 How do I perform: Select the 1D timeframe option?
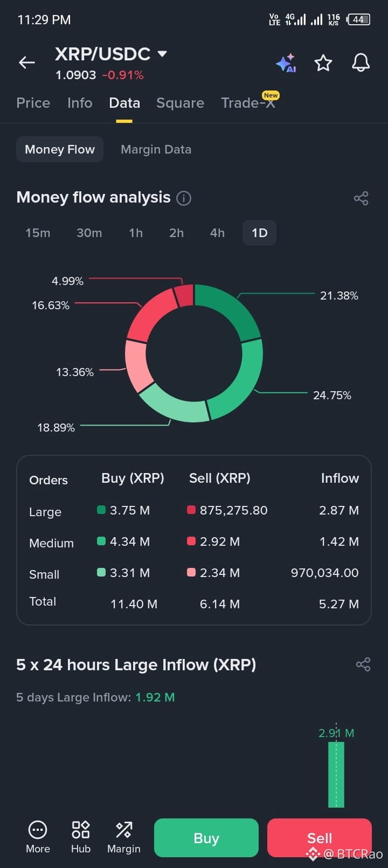[x=260, y=233]
